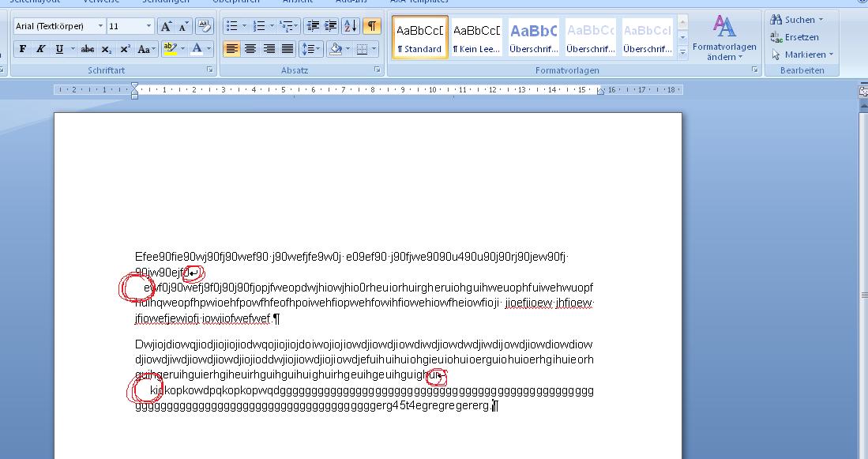The image size is (868, 459).
Task: Apply paragraph shading with the paint bucket
Action: 336,49
